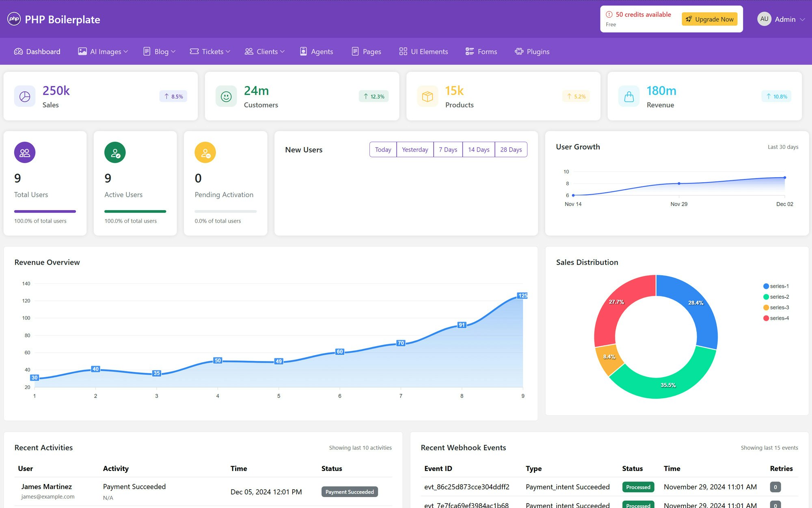
Task: Click the green Active Users icon
Action: [x=115, y=152]
